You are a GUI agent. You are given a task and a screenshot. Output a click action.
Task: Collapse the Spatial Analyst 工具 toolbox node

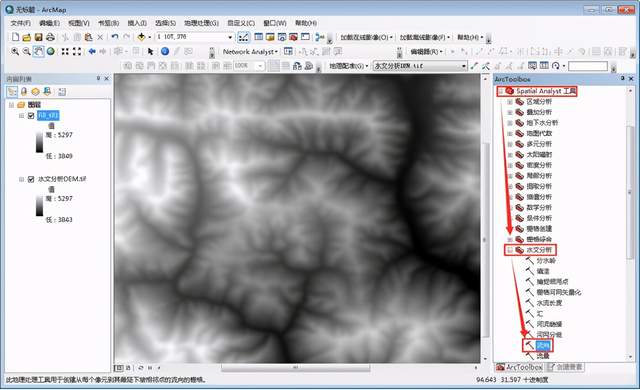[x=500, y=91]
